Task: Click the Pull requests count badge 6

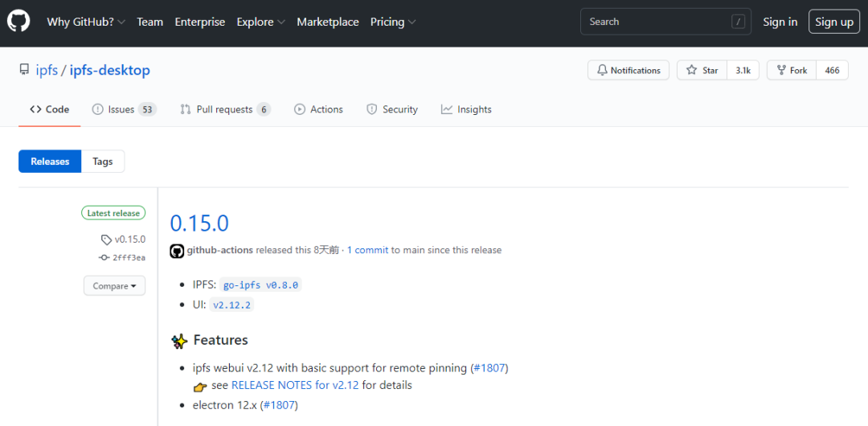Action: [264, 109]
